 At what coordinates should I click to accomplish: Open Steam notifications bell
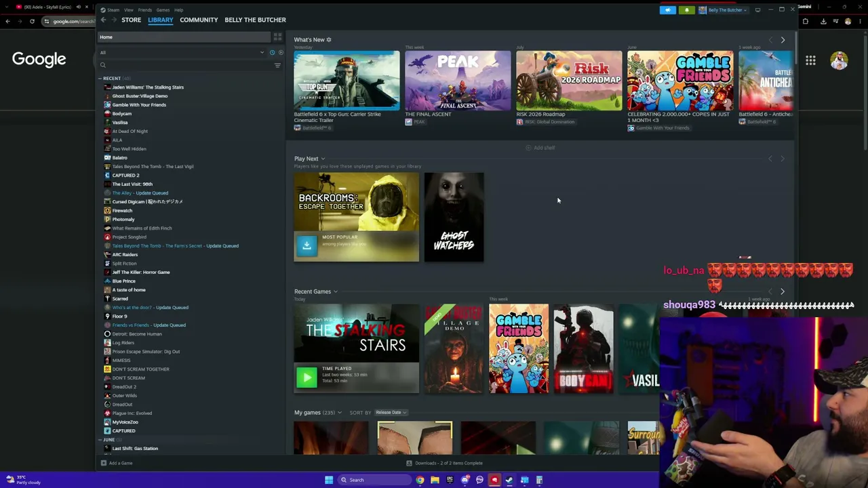[x=686, y=10]
